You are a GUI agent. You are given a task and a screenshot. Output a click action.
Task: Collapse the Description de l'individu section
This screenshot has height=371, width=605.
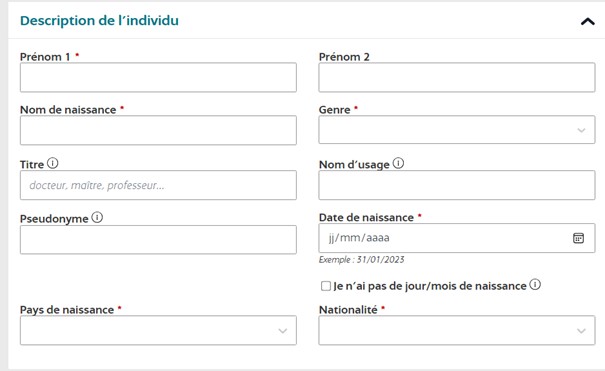pos(587,21)
